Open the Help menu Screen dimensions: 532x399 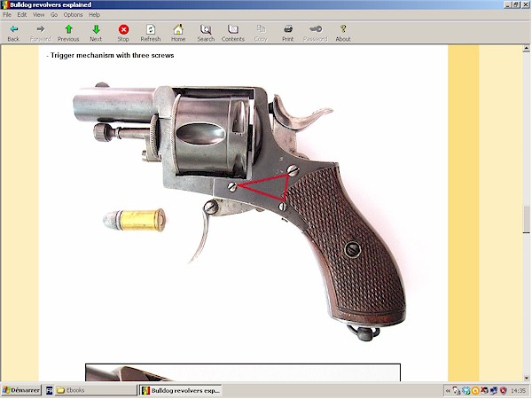point(94,15)
